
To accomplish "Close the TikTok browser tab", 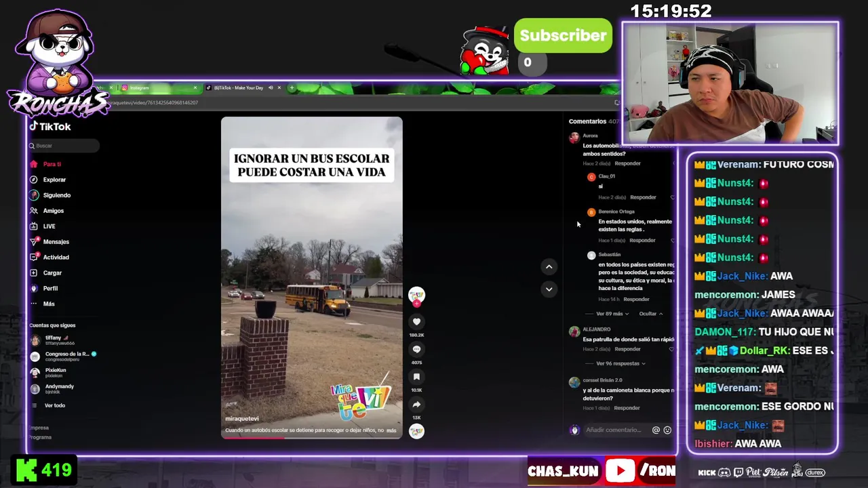I will pos(279,87).
